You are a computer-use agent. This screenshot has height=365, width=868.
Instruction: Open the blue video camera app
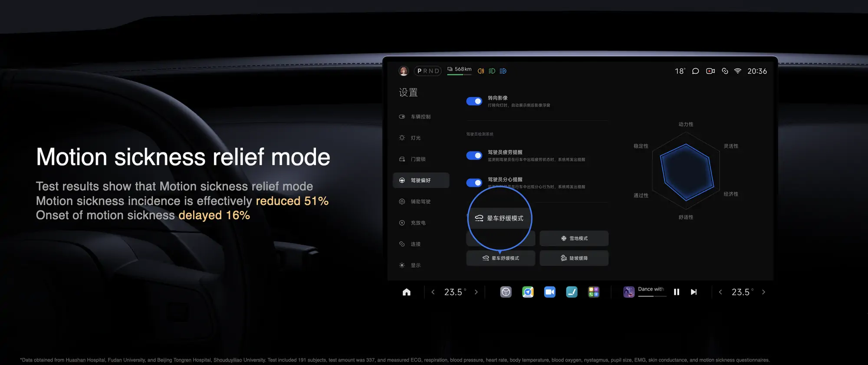coord(549,292)
